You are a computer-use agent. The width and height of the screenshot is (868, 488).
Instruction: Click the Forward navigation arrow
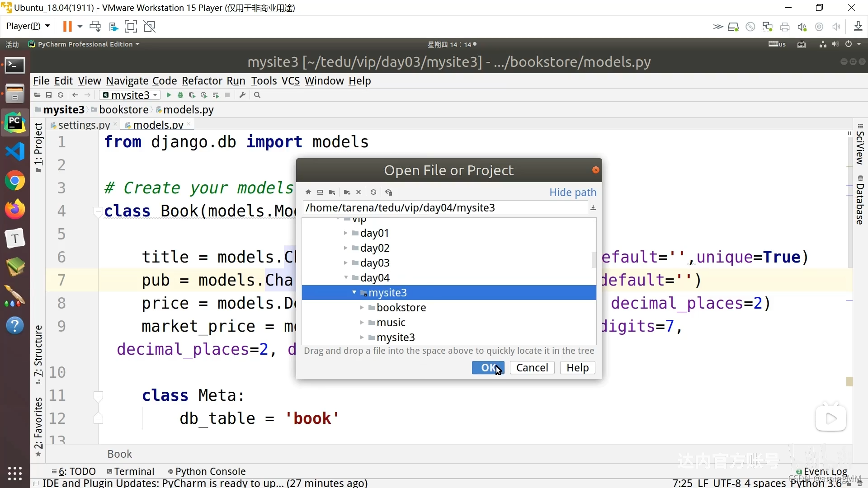(x=87, y=95)
